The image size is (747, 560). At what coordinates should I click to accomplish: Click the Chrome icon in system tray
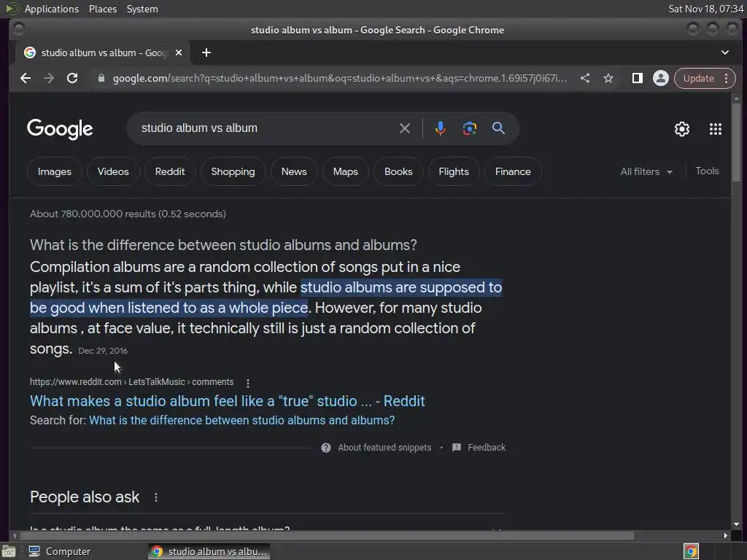(x=691, y=551)
